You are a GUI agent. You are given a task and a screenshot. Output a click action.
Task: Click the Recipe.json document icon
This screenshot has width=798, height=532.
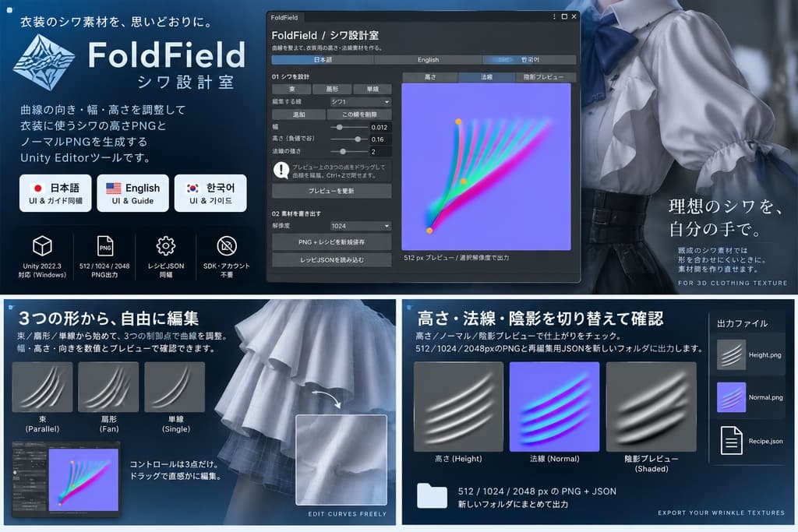[731, 440]
